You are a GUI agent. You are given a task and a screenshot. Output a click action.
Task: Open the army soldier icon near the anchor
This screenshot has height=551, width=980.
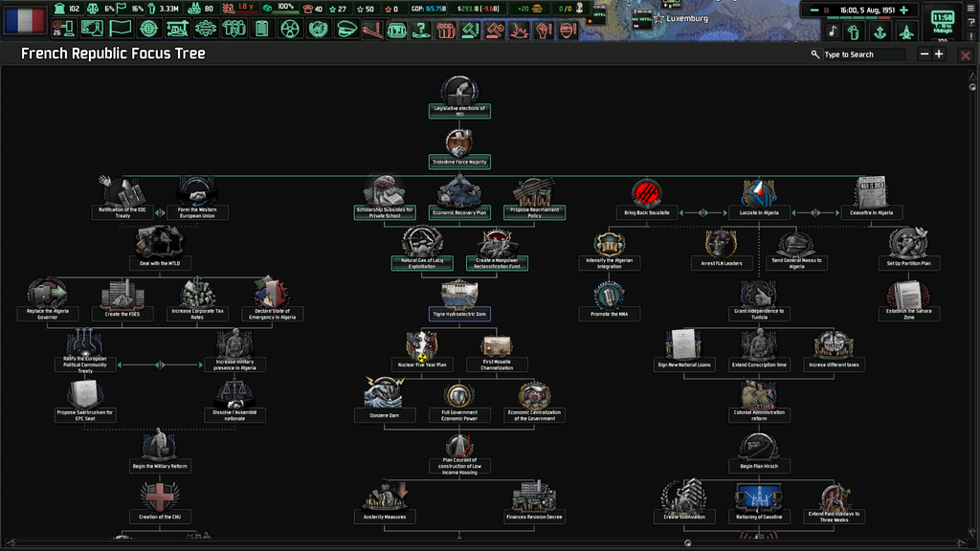(x=855, y=32)
